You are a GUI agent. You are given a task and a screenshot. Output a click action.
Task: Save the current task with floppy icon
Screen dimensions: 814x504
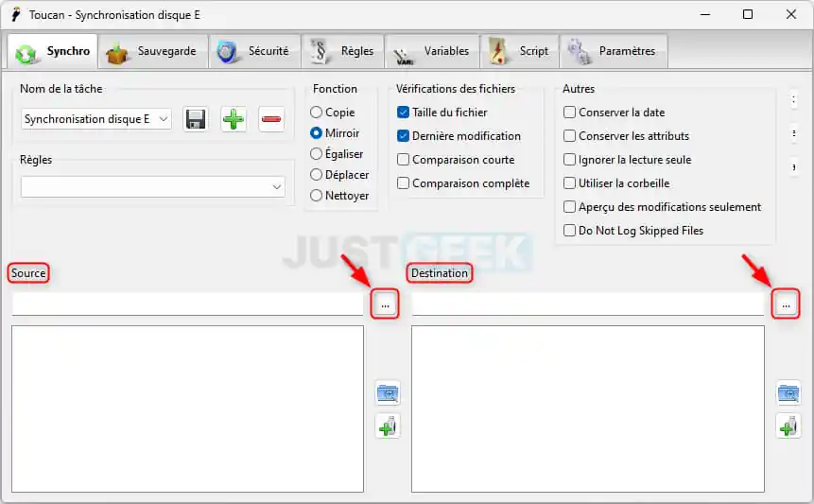click(196, 119)
